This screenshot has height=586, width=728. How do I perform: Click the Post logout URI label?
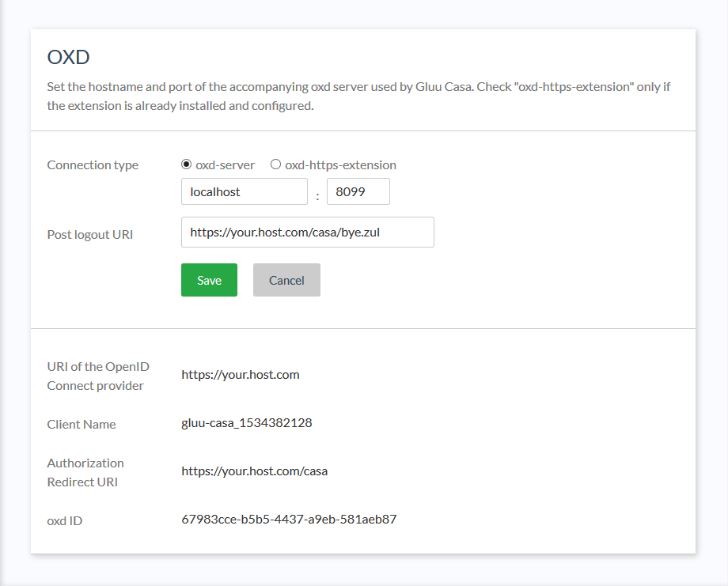coord(89,235)
